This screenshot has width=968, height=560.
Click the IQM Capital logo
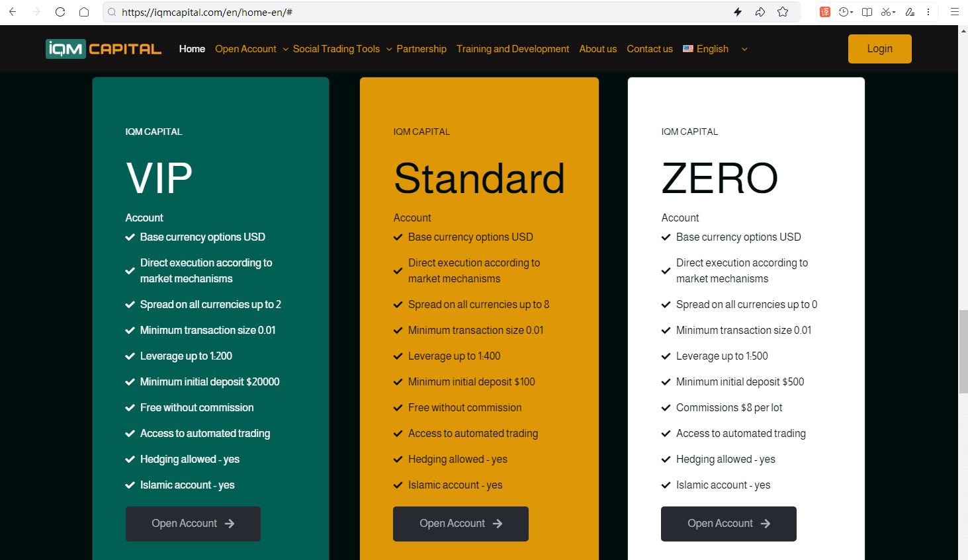(104, 49)
